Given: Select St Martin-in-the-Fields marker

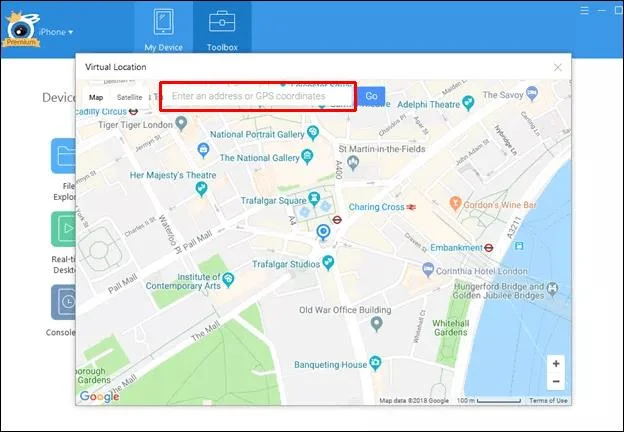Looking at the screenshot, I should pos(353,163).
